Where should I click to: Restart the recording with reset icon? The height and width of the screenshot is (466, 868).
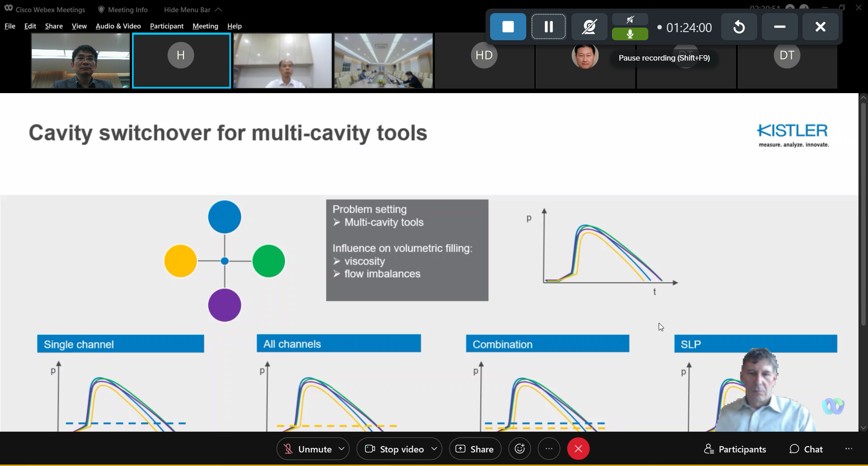tap(739, 27)
